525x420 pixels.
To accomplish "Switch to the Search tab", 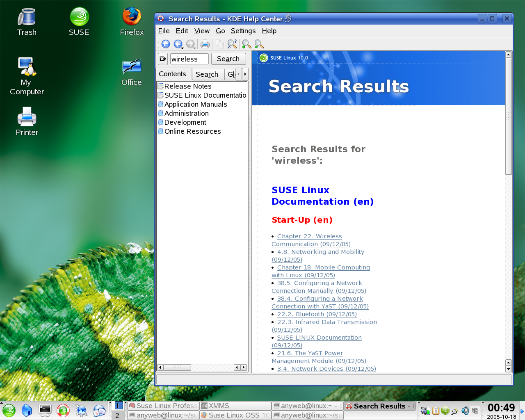I will point(208,74).
